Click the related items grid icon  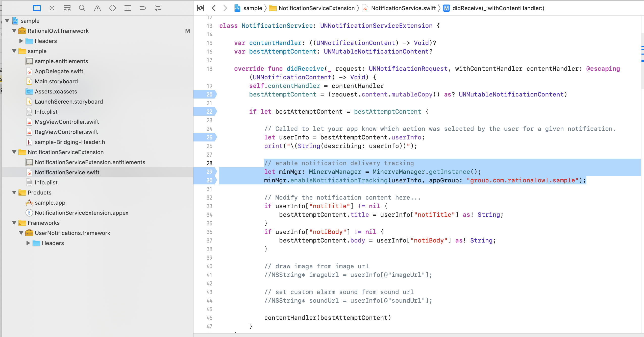[x=201, y=8]
